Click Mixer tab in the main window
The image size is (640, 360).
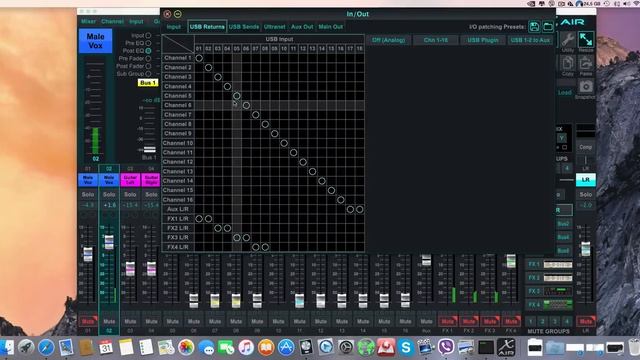pyautogui.click(x=88, y=21)
